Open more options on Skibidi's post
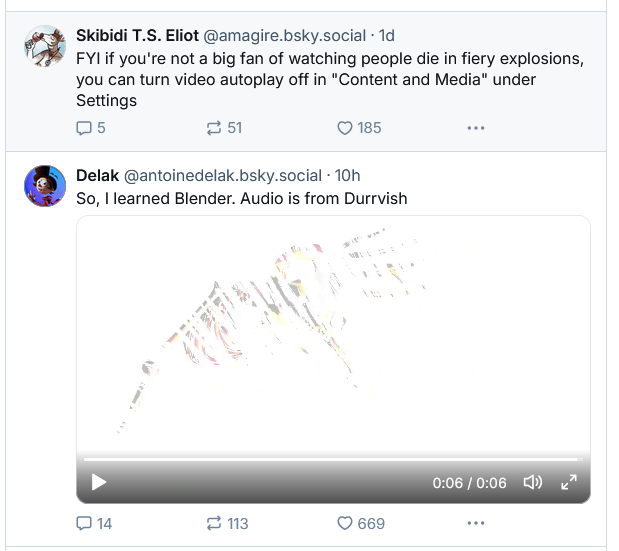619x551 pixels. (476, 128)
